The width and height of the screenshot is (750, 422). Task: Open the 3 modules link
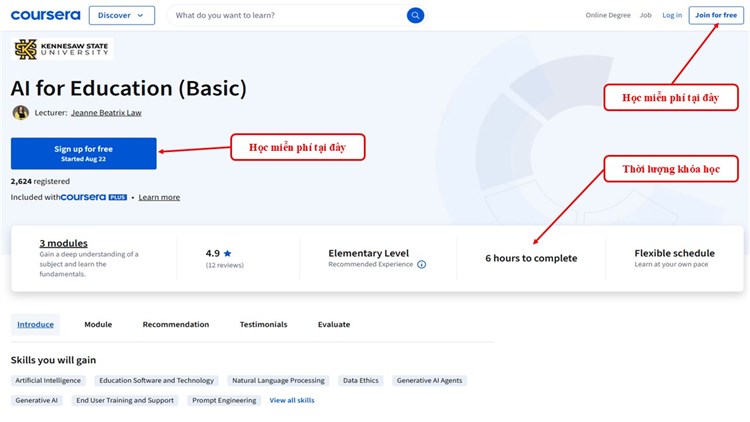63,243
